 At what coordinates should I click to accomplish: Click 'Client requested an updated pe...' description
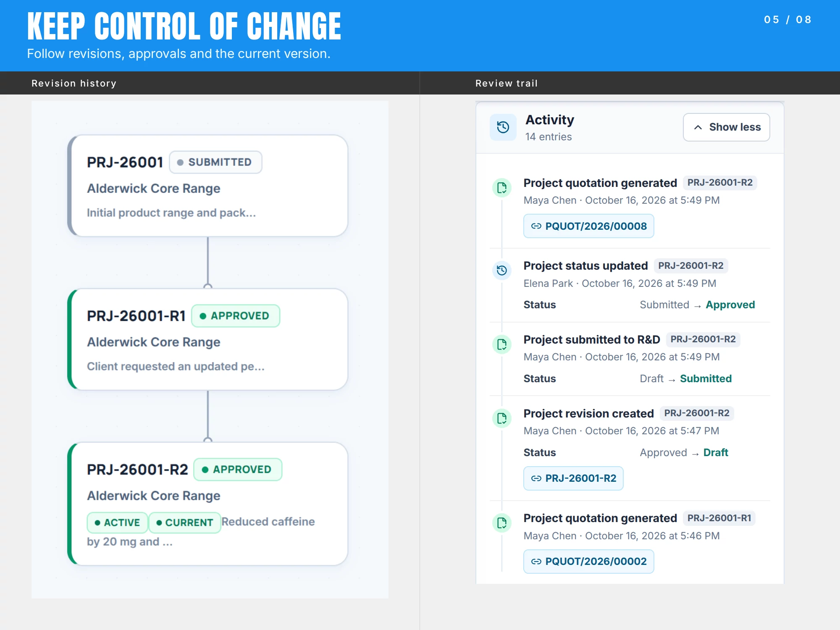pos(176,366)
